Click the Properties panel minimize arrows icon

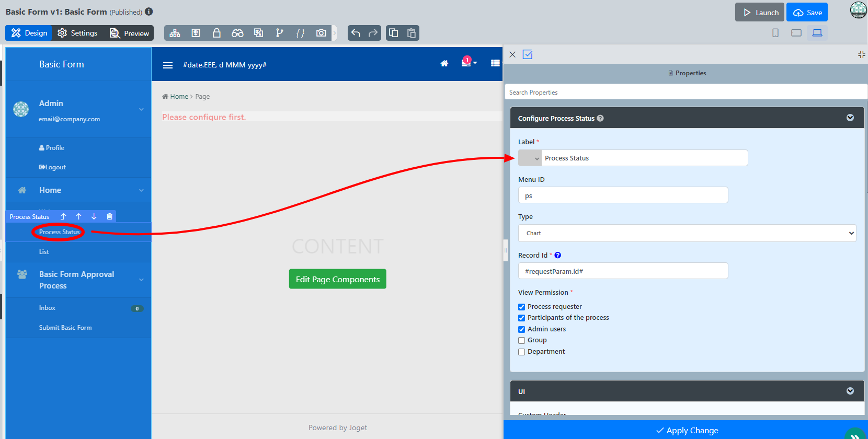coord(862,54)
